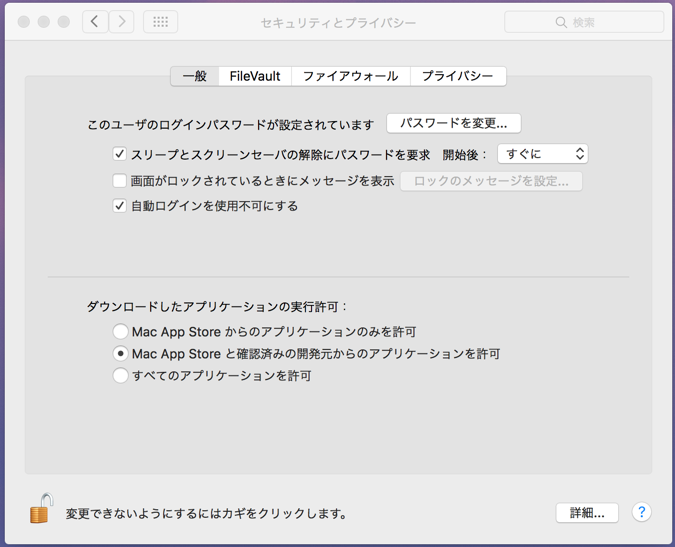
Task: Switch to ファイアウォール tab
Action: pyautogui.click(x=351, y=76)
